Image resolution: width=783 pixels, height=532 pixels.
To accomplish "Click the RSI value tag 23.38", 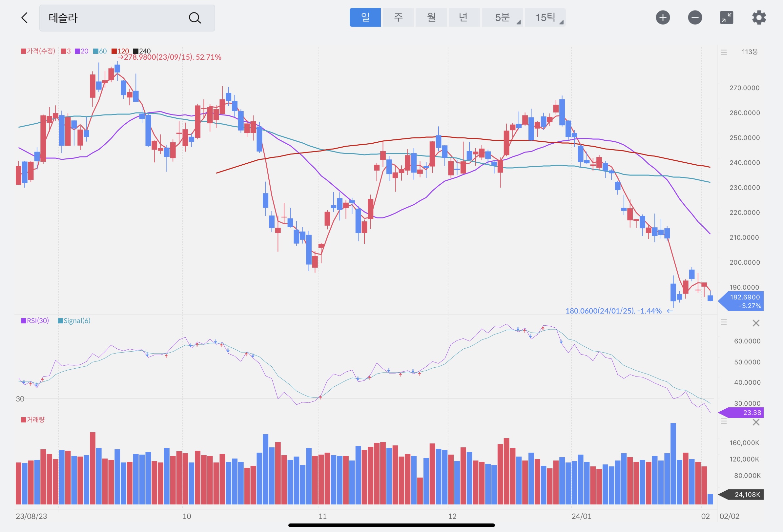I will click(741, 412).
